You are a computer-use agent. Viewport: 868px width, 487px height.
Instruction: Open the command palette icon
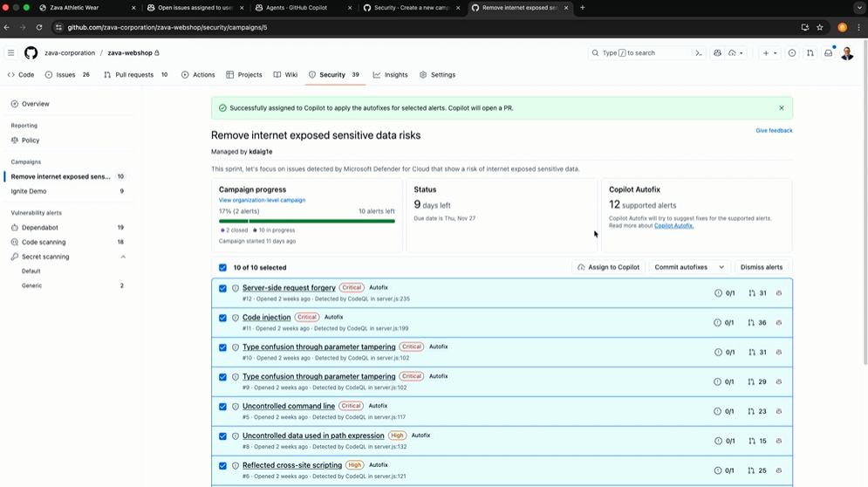(x=699, y=53)
